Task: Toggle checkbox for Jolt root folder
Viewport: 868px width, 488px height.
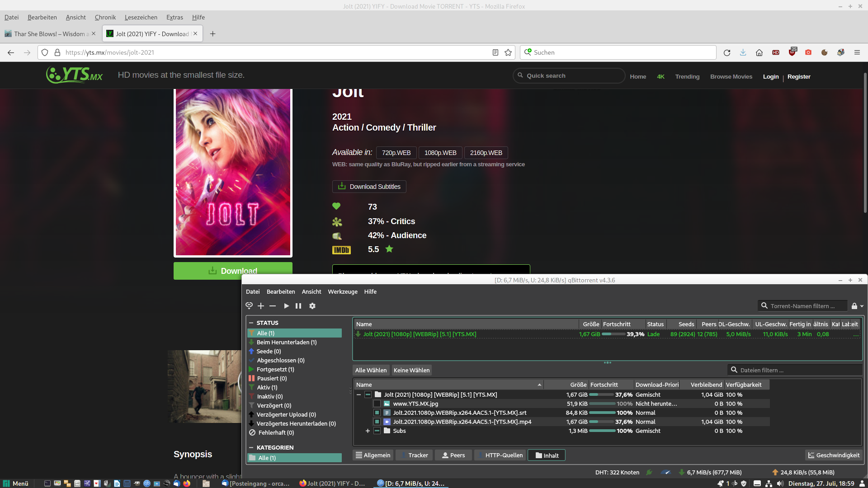Action: [368, 394]
